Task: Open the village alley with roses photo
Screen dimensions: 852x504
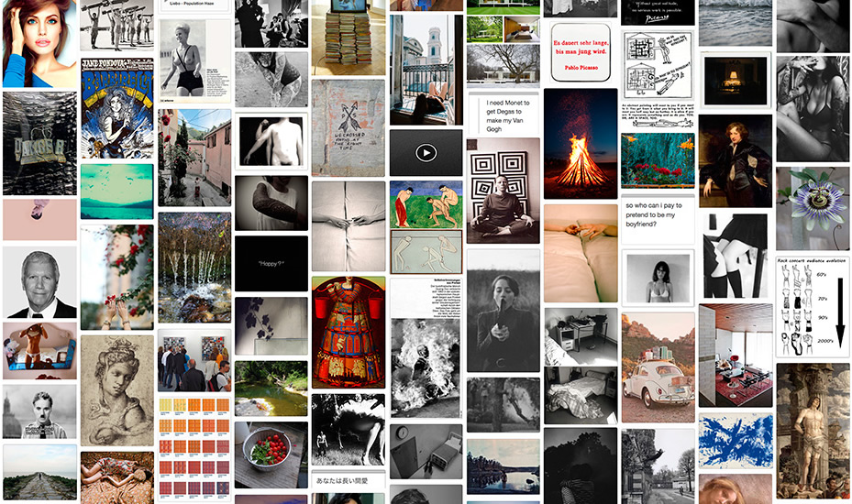Action: (195, 158)
